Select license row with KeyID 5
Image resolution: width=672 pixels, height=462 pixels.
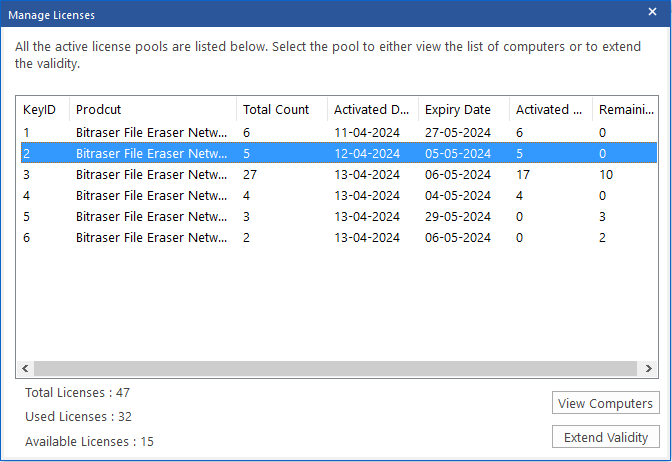(339, 216)
